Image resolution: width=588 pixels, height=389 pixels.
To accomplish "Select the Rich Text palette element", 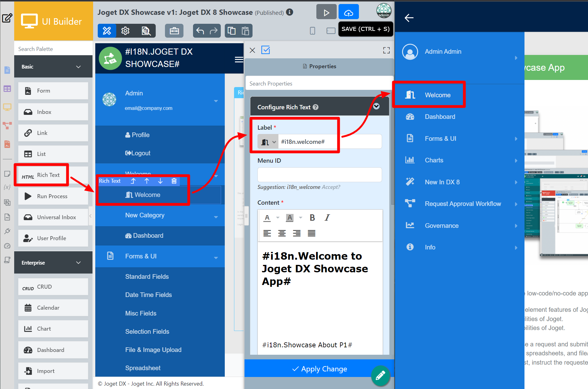I will pos(53,175).
